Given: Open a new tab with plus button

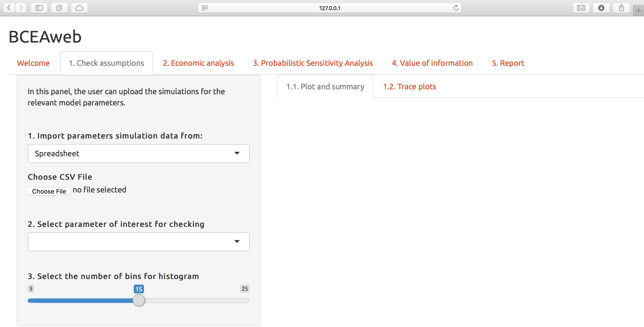Looking at the screenshot, I should [639, 11].
